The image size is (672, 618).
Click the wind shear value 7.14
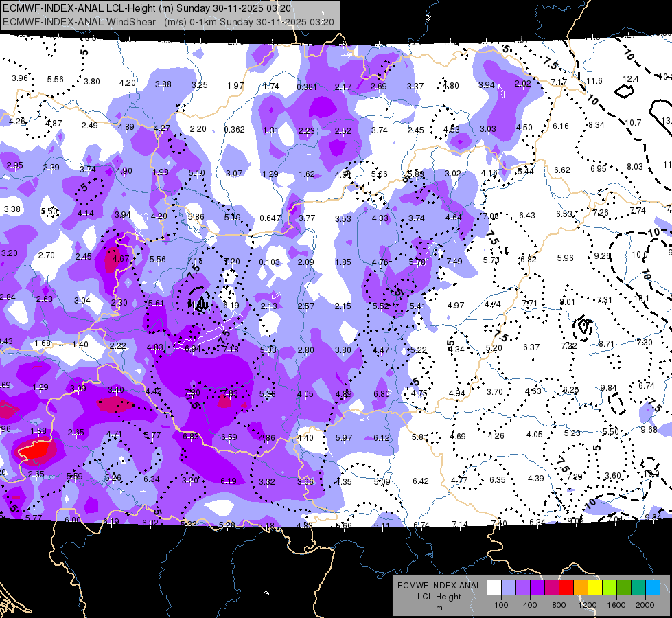pyautogui.click(x=460, y=525)
